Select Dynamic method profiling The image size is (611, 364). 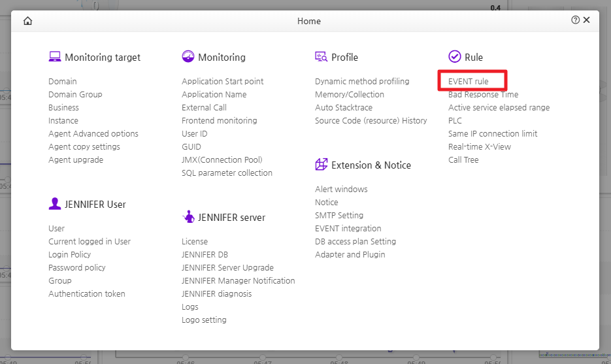pyautogui.click(x=362, y=82)
